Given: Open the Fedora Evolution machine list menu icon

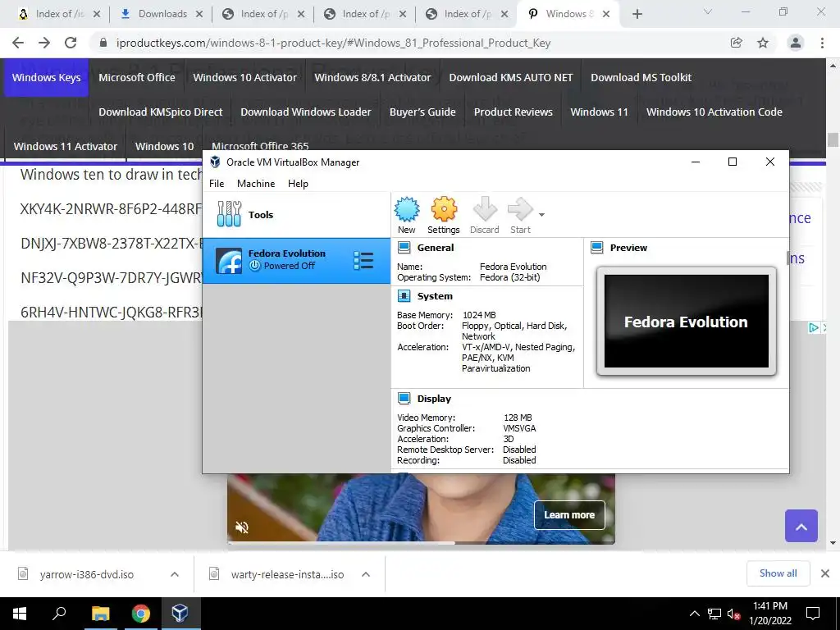Looking at the screenshot, I should pos(363,260).
